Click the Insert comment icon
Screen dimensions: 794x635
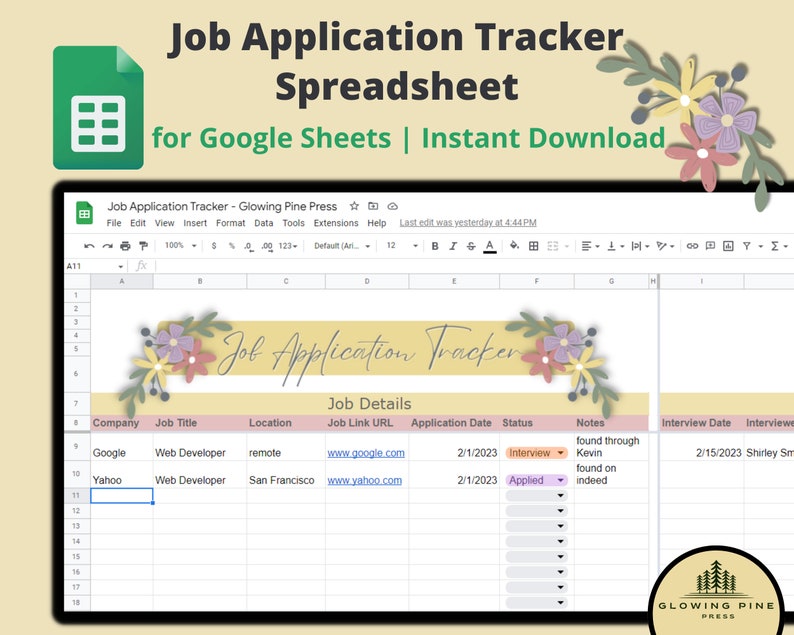[710, 246]
